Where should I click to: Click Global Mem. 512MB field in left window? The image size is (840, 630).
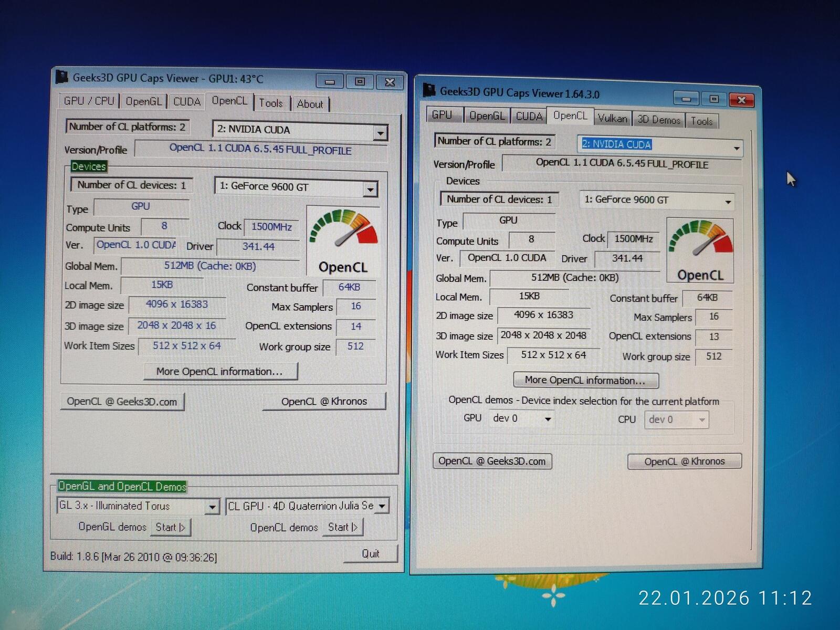pyautogui.click(x=210, y=266)
